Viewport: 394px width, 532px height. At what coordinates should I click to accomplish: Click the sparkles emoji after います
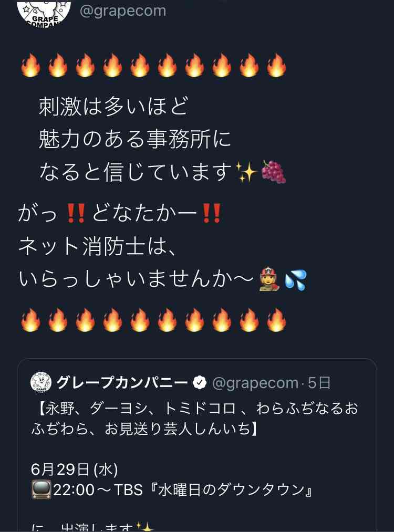247,172
